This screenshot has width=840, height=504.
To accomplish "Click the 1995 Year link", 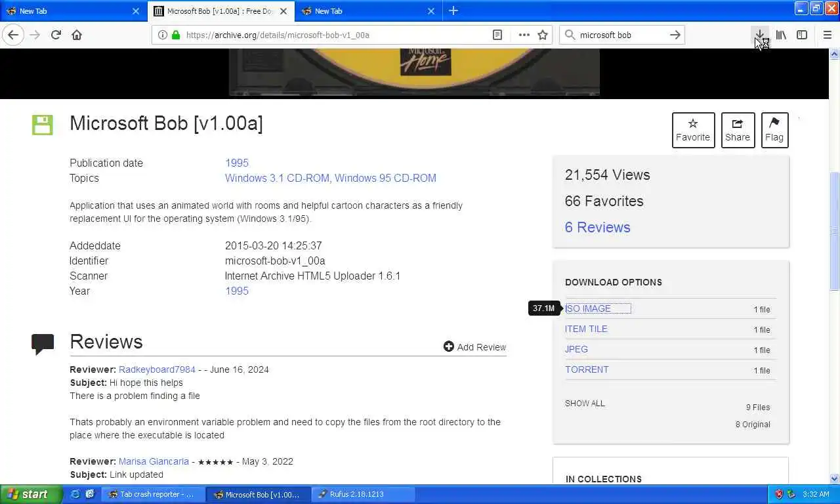I will point(236,291).
